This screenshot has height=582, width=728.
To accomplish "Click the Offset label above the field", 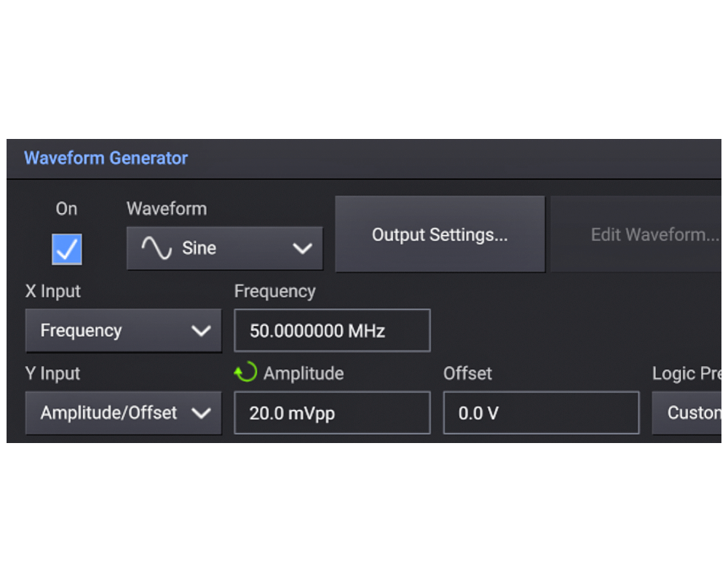I will click(467, 373).
